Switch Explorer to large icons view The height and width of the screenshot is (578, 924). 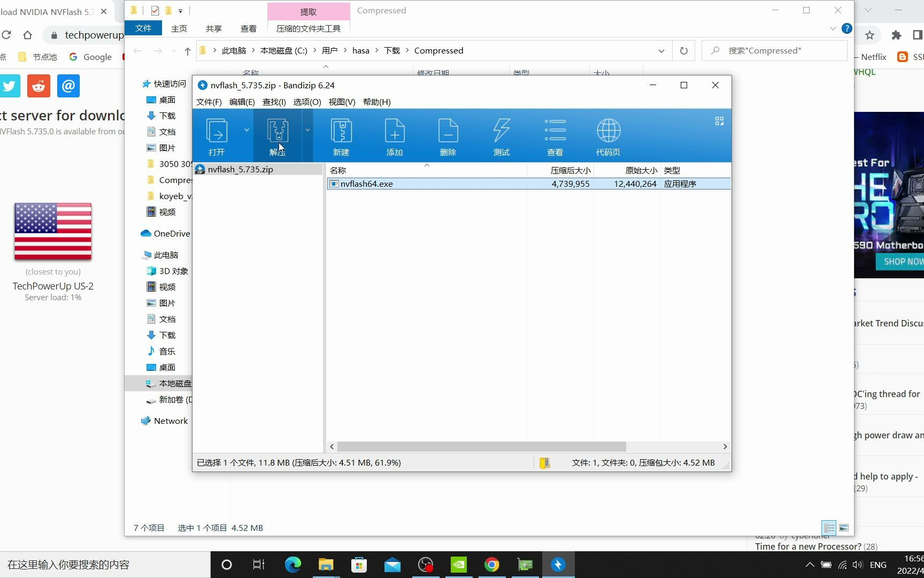844,528
